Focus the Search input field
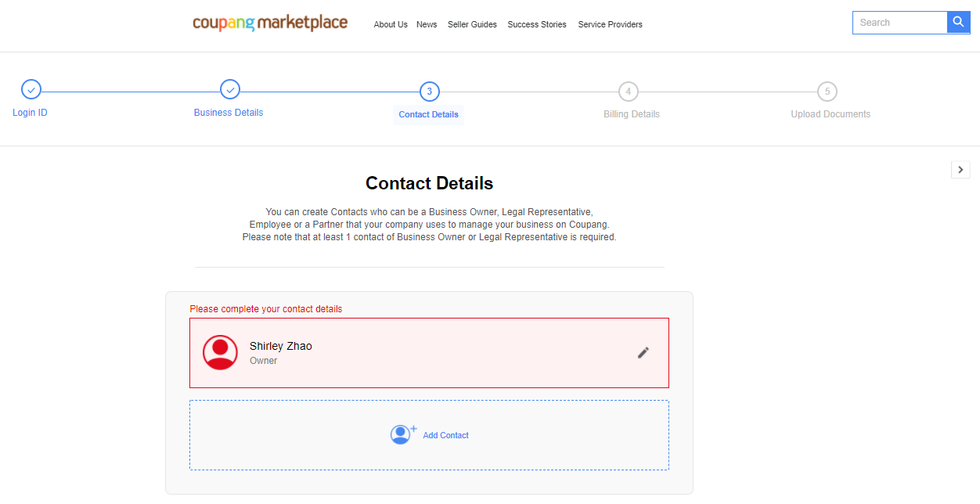This screenshot has width=980, height=504. click(x=900, y=23)
